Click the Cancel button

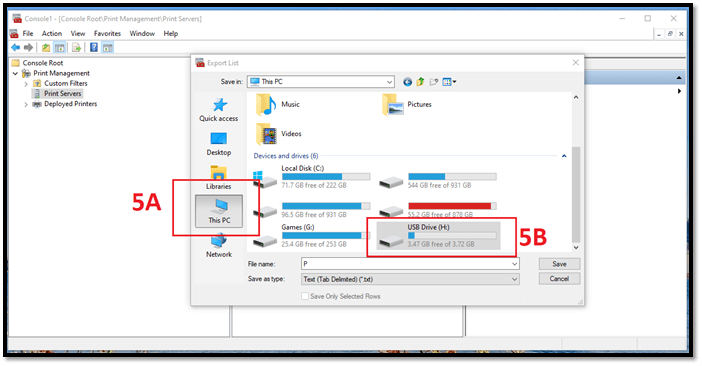tap(560, 279)
